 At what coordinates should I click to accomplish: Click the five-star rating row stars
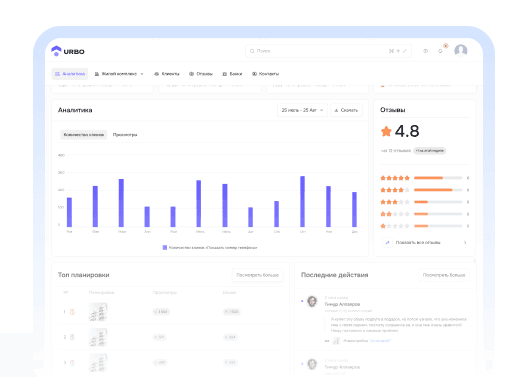[x=395, y=178]
